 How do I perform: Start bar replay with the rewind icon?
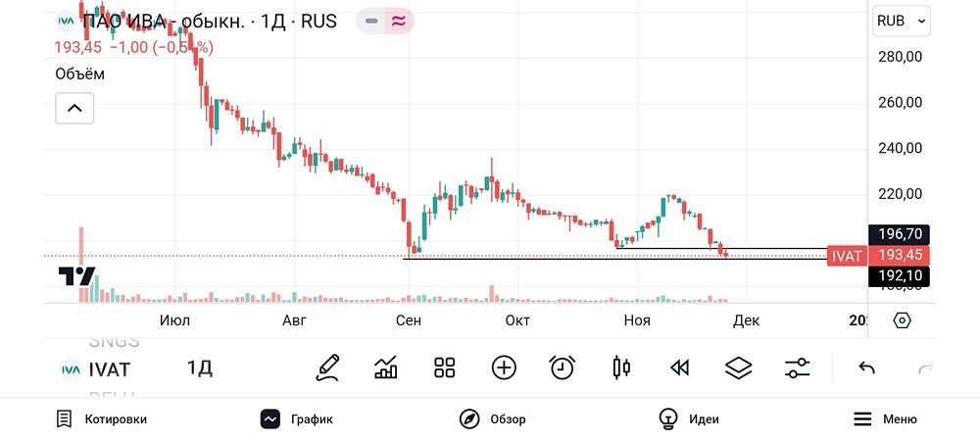(x=679, y=368)
